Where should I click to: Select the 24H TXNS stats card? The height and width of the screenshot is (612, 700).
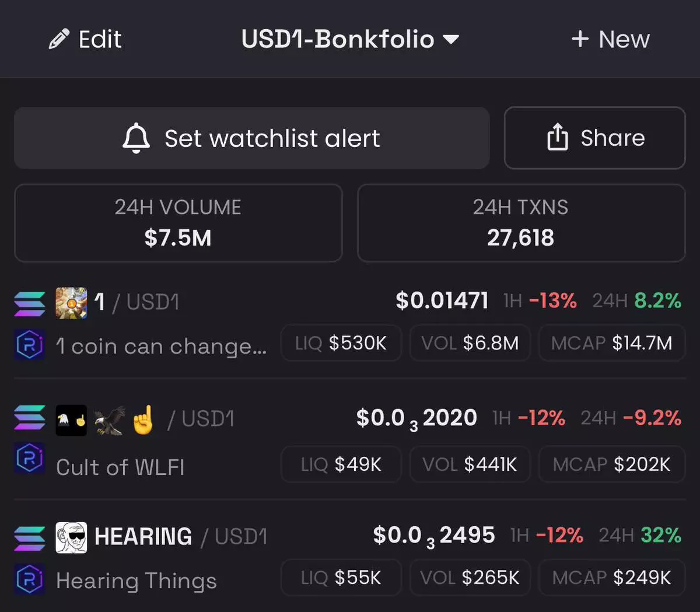pyautogui.click(x=521, y=223)
